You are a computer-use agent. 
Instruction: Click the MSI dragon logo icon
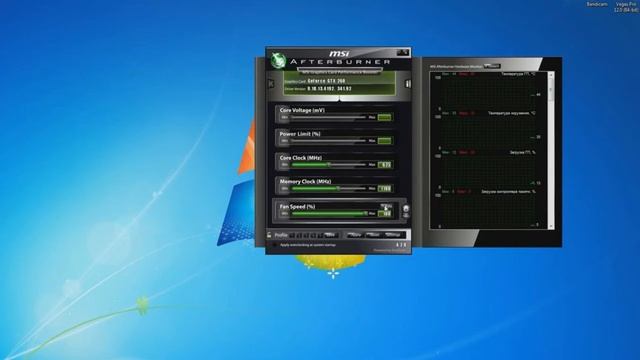click(x=278, y=60)
